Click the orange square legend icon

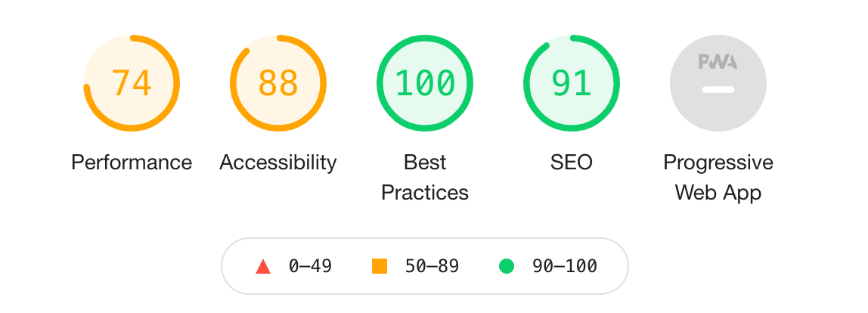380,266
